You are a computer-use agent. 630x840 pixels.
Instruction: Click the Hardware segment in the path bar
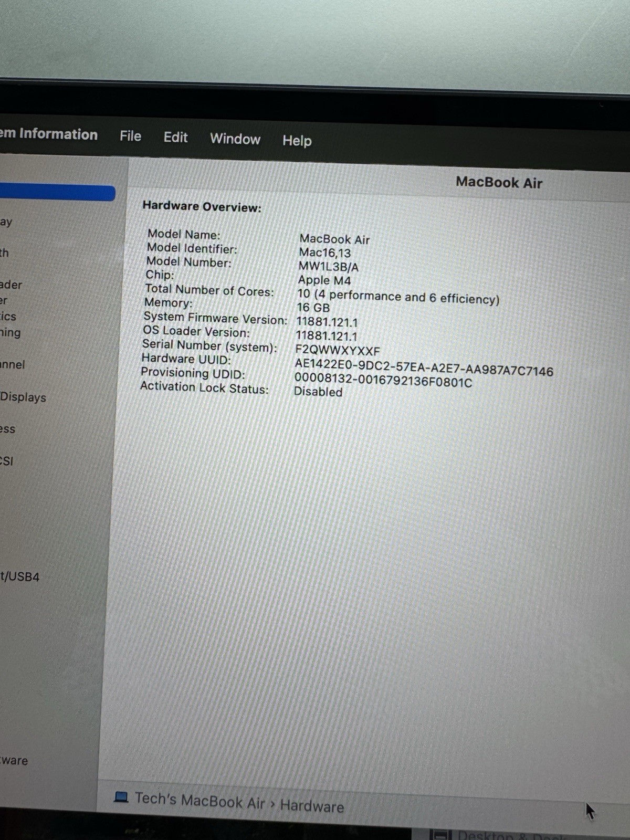click(x=312, y=806)
